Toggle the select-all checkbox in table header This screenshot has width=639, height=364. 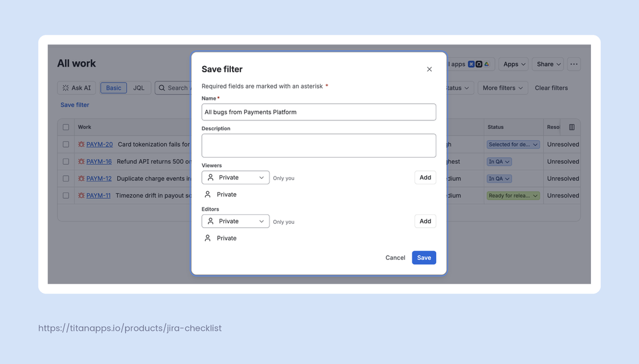(x=66, y=127)
